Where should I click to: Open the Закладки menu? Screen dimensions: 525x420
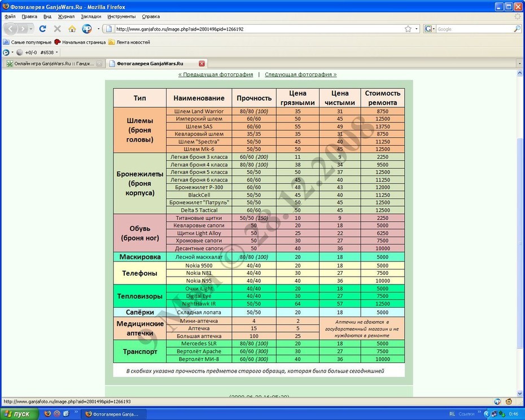[x=91, y=16]
